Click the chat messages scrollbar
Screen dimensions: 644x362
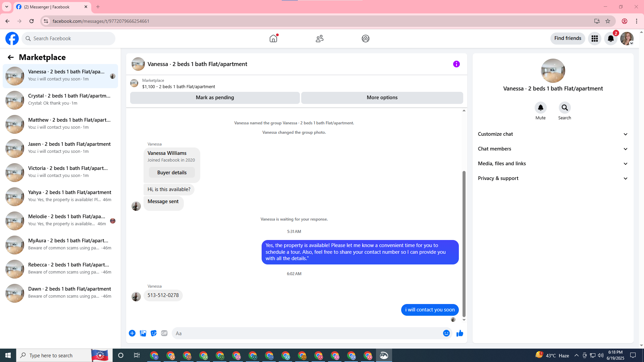click(x=464, y=244)
